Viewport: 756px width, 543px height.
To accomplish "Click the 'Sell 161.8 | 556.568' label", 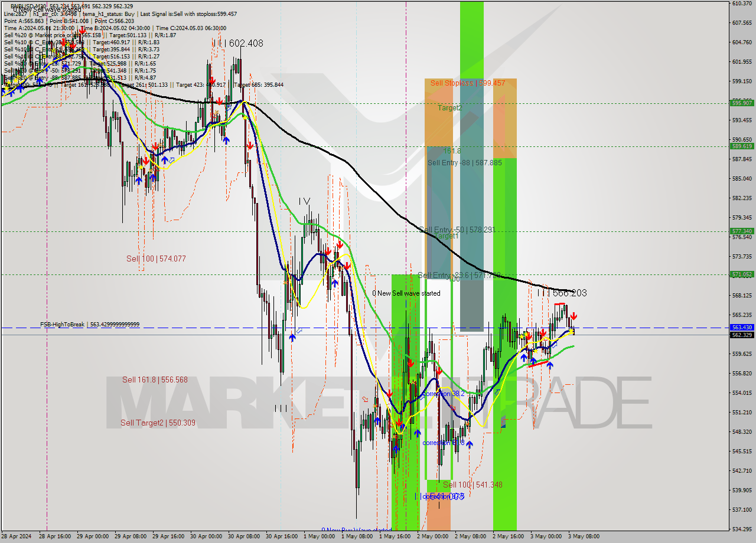I will pyautogui.click(x=155, y=380).
